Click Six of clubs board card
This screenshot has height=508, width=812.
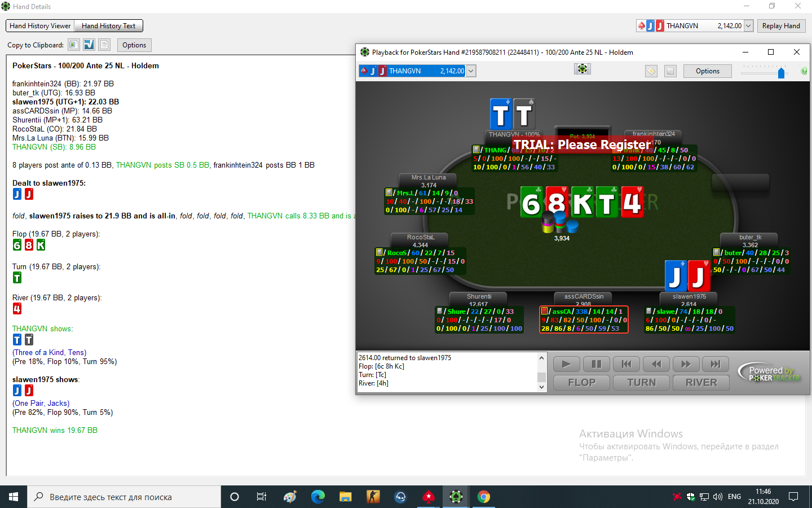[531, 202]
